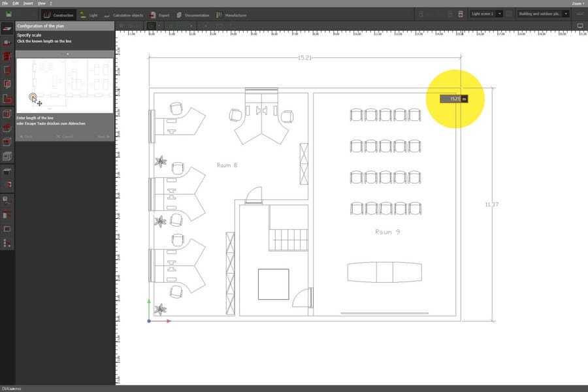588x392 pixels.
Task: Click the scale tutorial preview thumbnail
Action: (65, 86)
